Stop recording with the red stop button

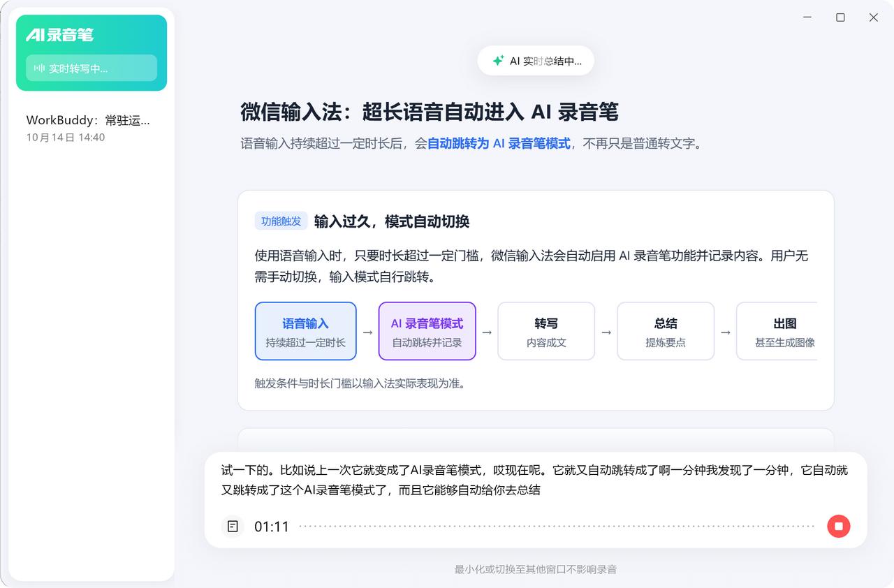839,526
